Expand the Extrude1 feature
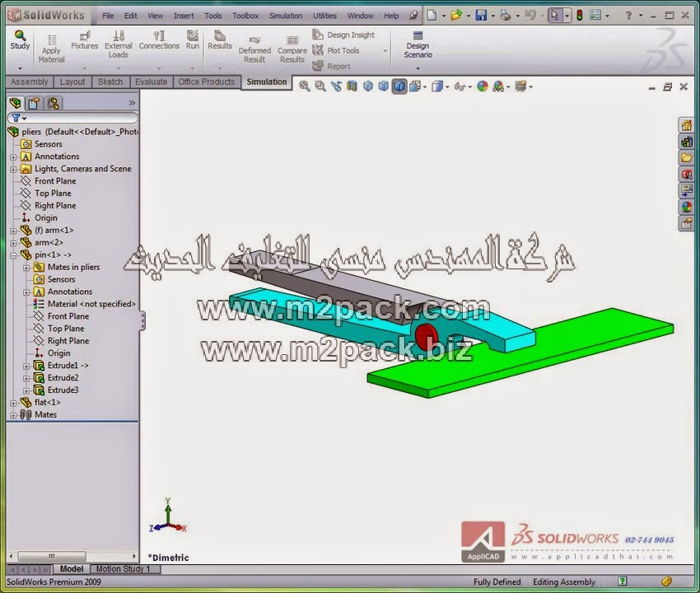The height and width of the screenshot is (593, 700). (x=26, y=366)
